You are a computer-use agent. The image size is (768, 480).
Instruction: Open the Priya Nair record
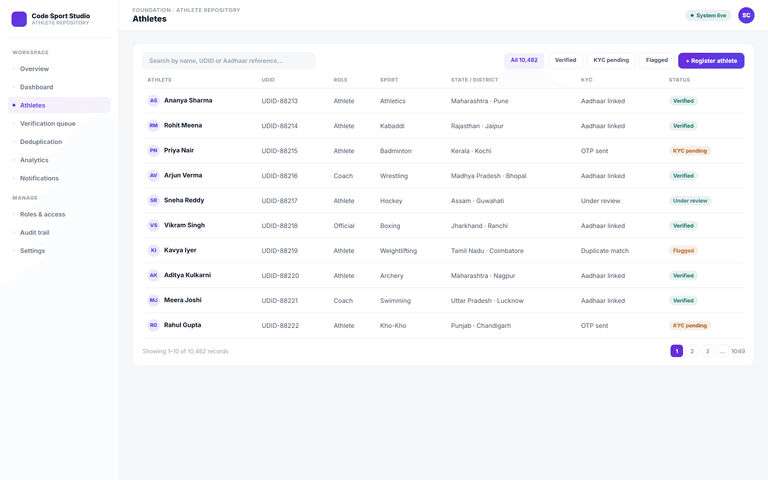[x=443, y=151]
